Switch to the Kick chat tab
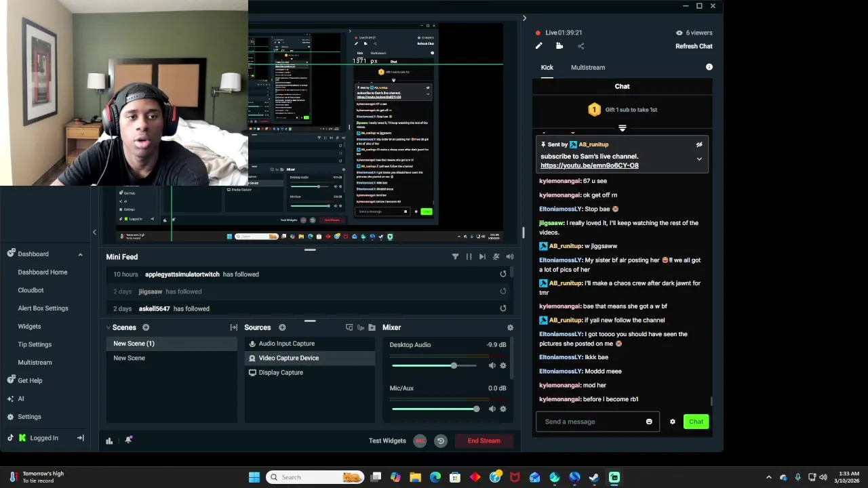This screenshot has width=868, height=488. tap(547, 67)
